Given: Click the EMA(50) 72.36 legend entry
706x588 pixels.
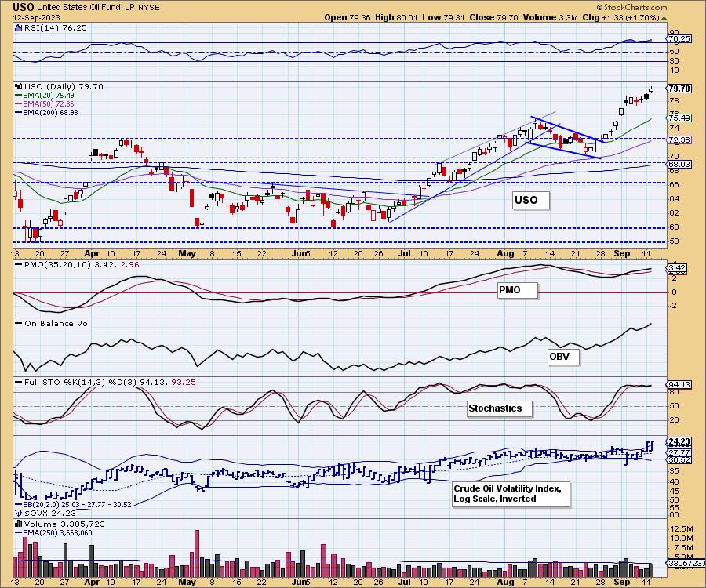Looking at the screenshot, I should 45,104.
